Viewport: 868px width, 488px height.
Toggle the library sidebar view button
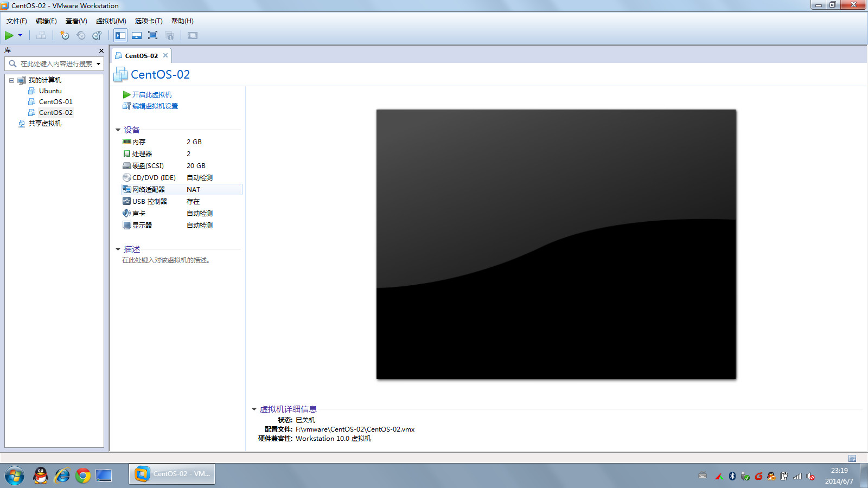120,35
